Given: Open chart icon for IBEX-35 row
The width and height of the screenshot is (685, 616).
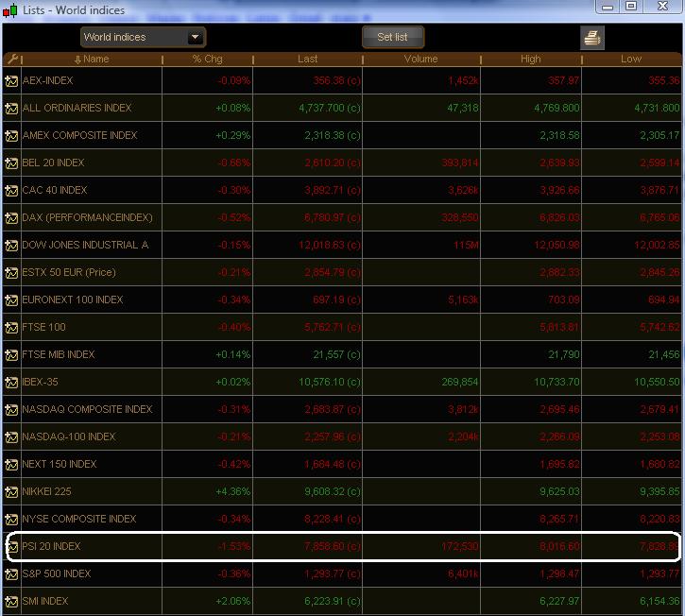Looking at the screenshot, I should [x=11, y=383].
